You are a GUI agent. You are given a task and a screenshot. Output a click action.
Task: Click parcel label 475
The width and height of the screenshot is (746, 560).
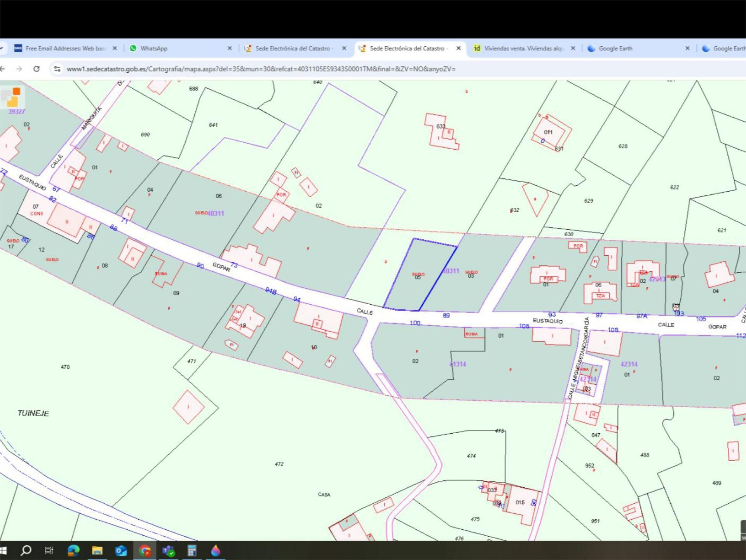coord(475,519)
